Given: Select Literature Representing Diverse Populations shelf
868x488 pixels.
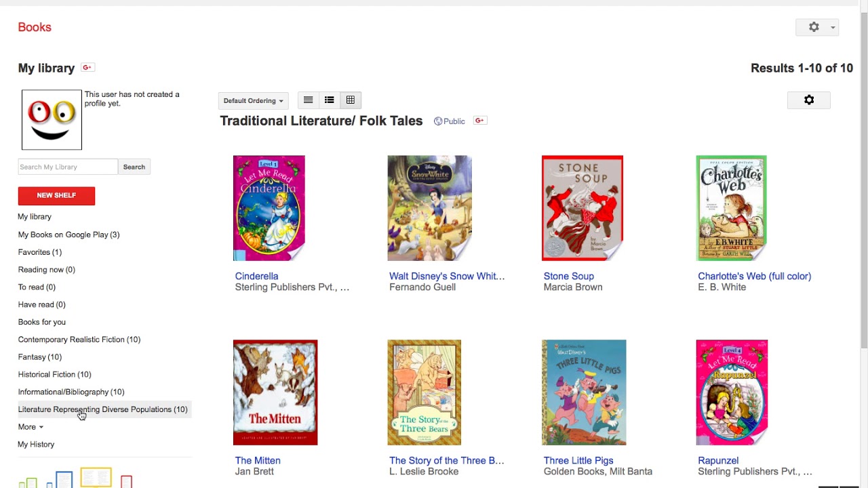Looking at the screenshot, I should pyautogui.click(x=103, y=409).
